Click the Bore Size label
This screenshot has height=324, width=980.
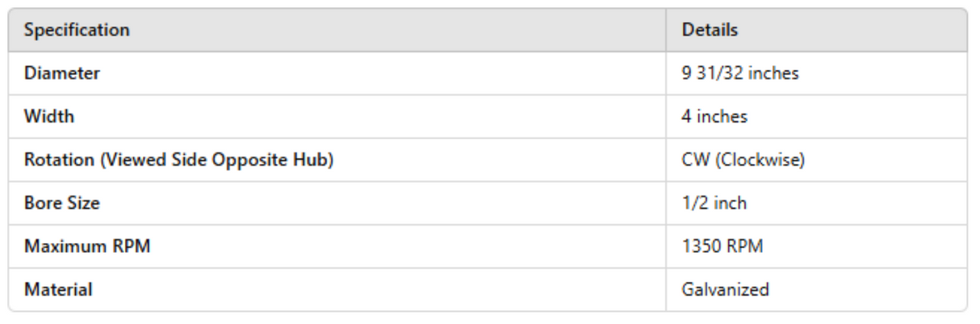point(61,203)
